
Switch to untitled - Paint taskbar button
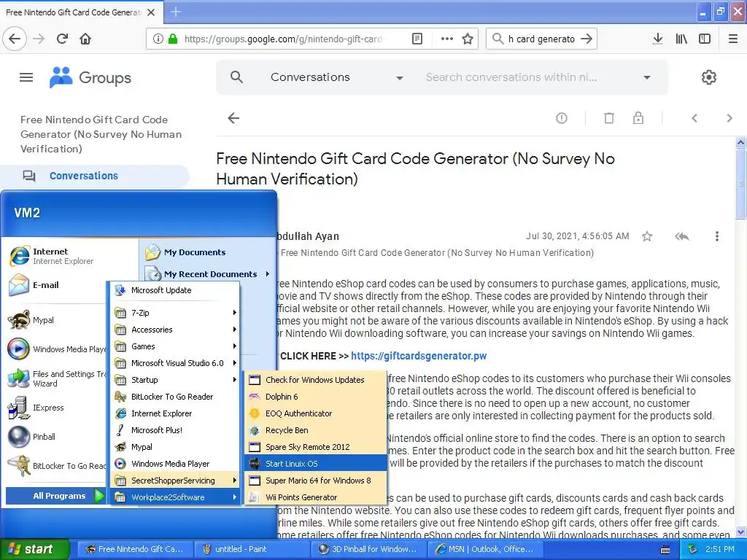click(252, 549)
